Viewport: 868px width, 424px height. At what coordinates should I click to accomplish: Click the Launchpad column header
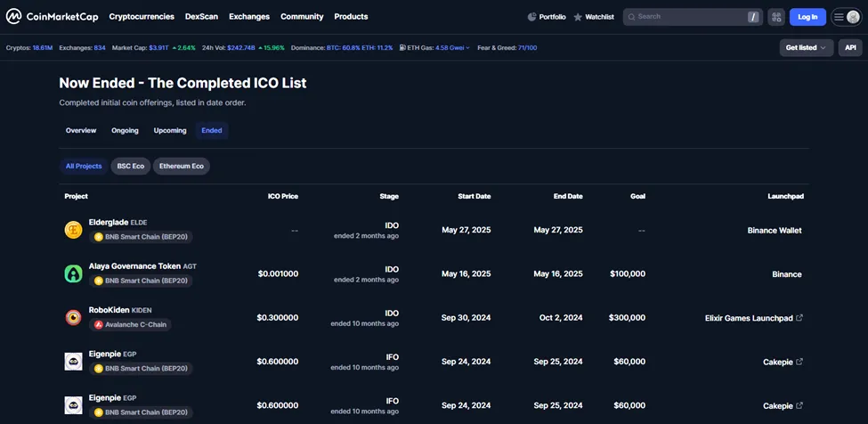[785, 196]
